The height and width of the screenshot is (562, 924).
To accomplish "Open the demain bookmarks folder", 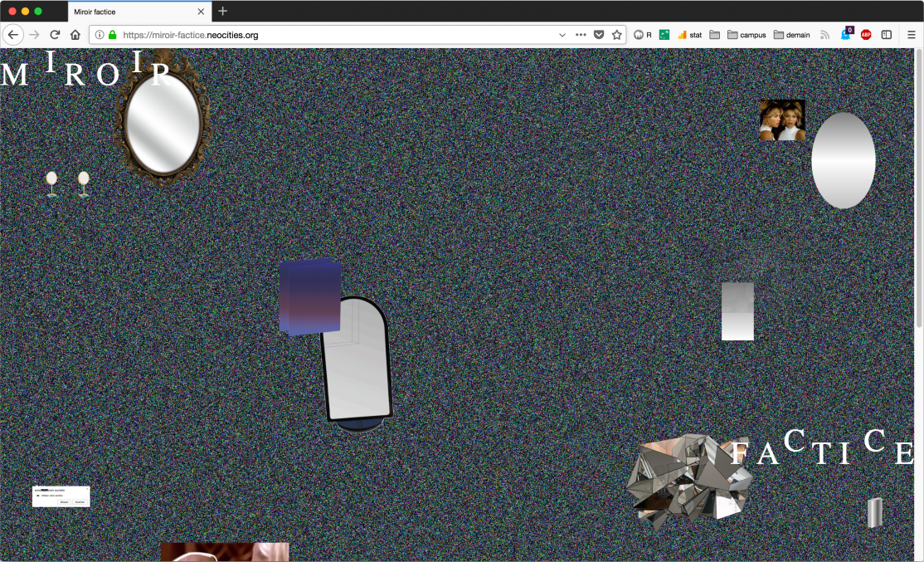I will tap(791, 35).
